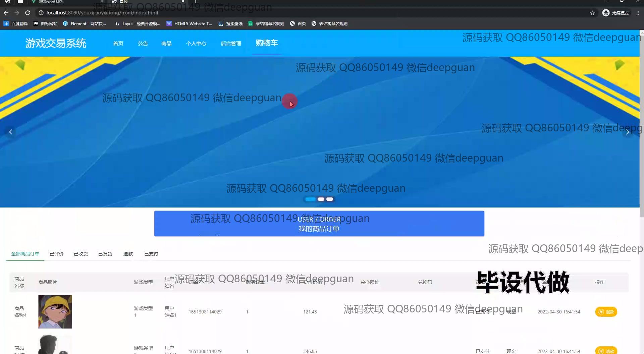Viewport: 644px width, 354px height.
Task: Bookmark this page with star icon
Action: coord(592,13)
